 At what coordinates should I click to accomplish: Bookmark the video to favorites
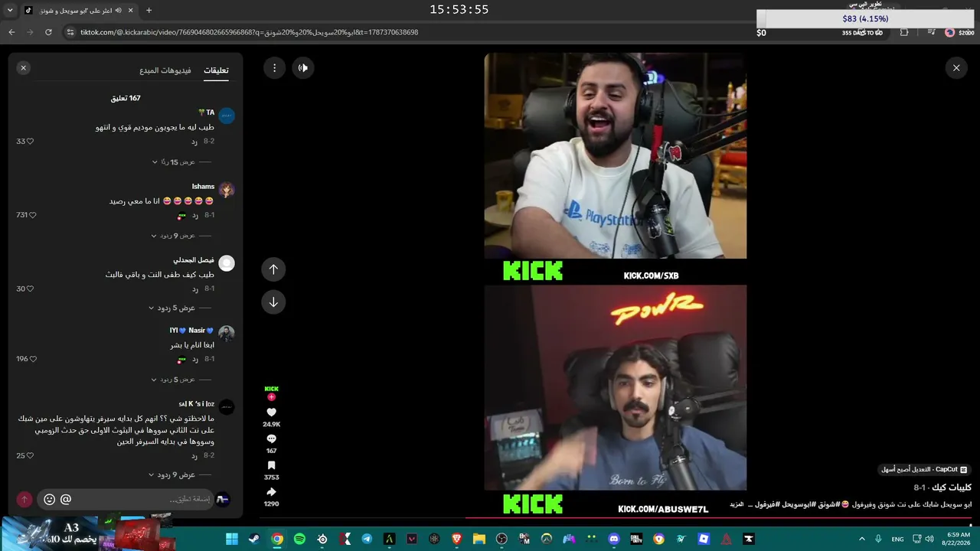[271, 465]
